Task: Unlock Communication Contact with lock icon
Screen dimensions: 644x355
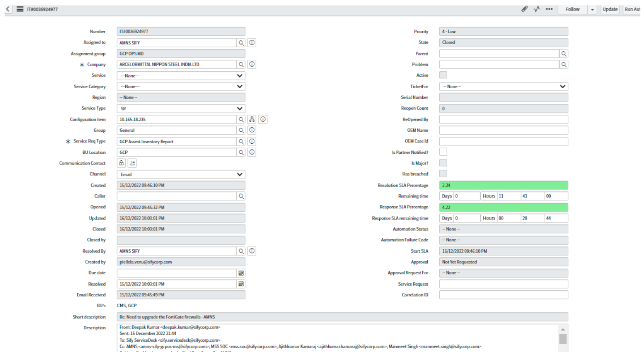Action: pyautogui.click(x=121, y=163)
